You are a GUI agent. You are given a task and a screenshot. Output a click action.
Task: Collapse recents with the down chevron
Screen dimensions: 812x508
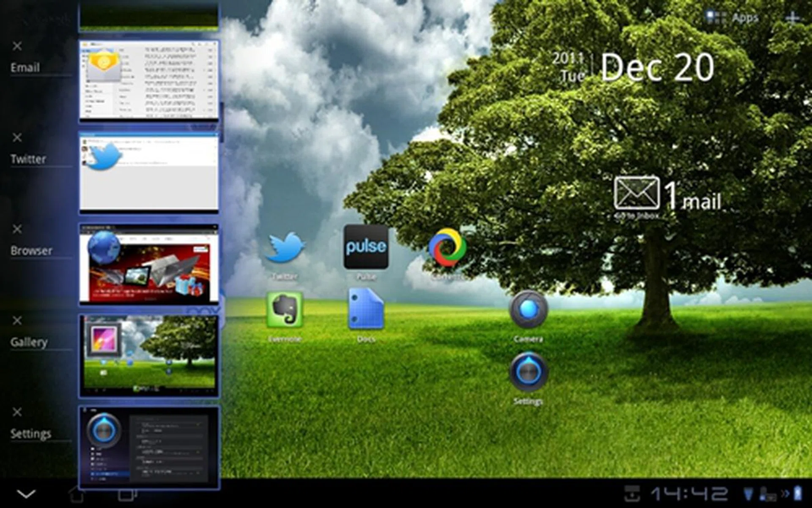pyautogui.click(x=26, y=494)
